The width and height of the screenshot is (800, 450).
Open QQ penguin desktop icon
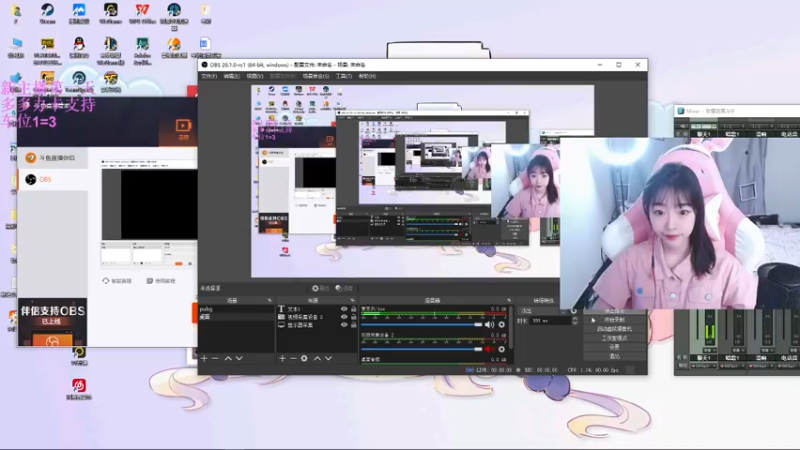(x=79, y=48)
